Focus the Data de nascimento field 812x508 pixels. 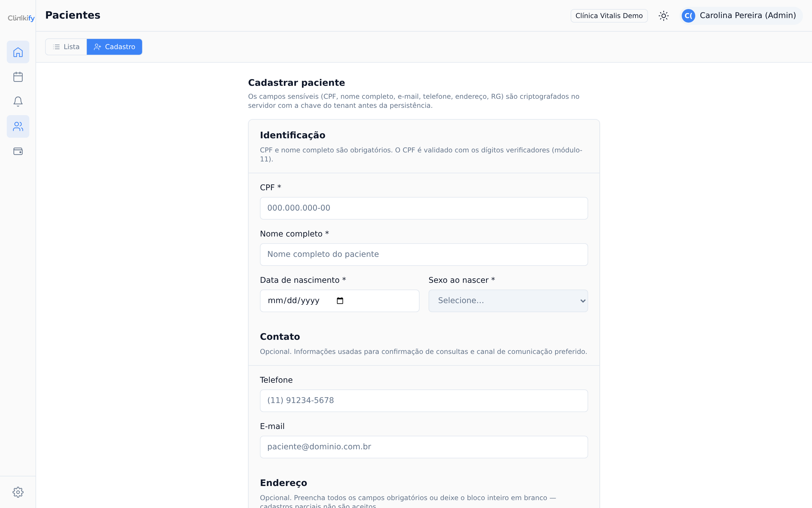339,301
